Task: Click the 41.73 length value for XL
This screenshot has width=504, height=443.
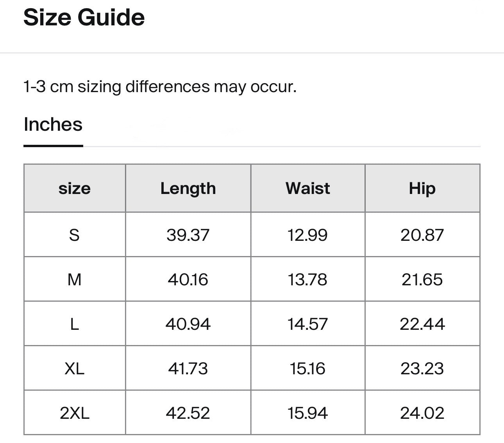Action: [x=188, y=367]
